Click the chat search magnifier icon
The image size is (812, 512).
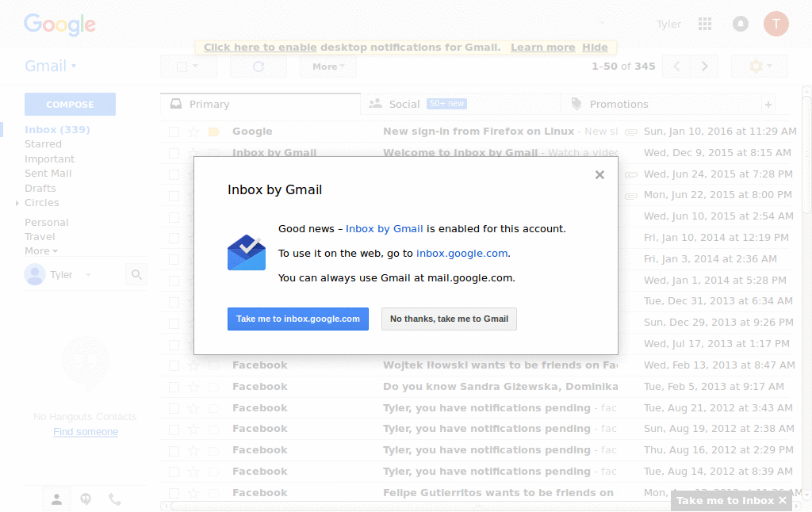click(136, 274)
